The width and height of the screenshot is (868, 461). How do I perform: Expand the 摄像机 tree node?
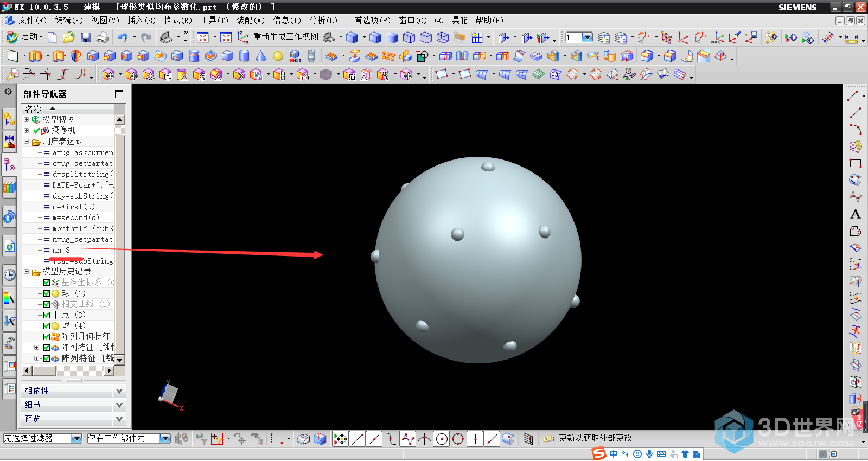tap(26, 130)
